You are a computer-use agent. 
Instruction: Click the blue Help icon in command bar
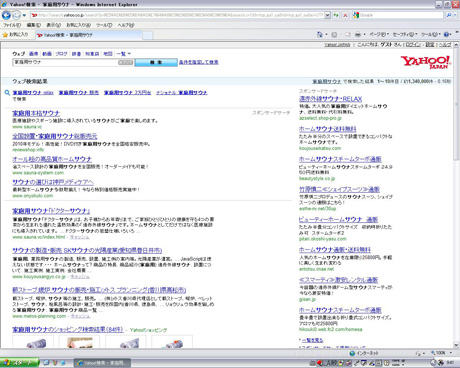[447, 34]
